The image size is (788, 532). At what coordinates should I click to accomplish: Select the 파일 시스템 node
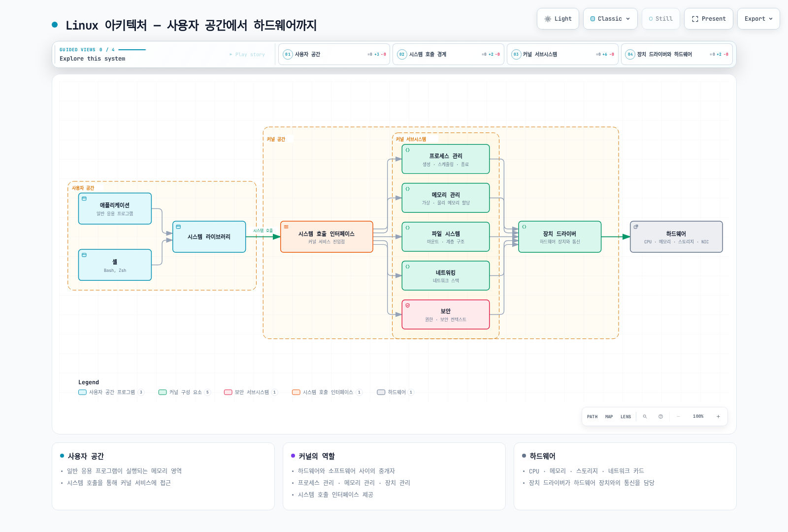coord(446,237)
